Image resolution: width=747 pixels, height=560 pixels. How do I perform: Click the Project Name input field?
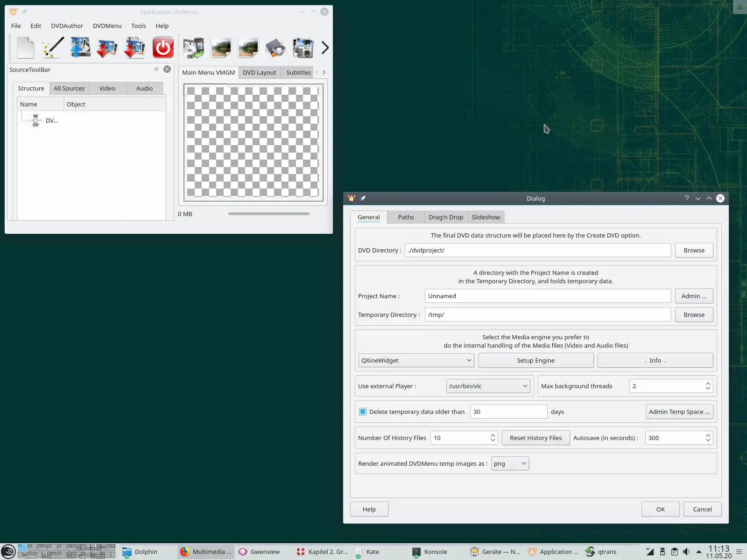[x=548, y=296]
